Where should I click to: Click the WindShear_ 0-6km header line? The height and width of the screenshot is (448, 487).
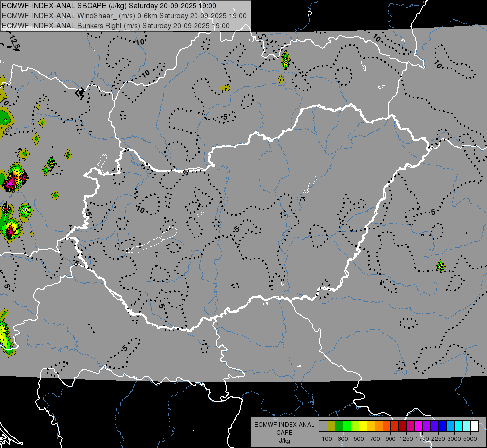pyautogui.click(x=124, y=16)
